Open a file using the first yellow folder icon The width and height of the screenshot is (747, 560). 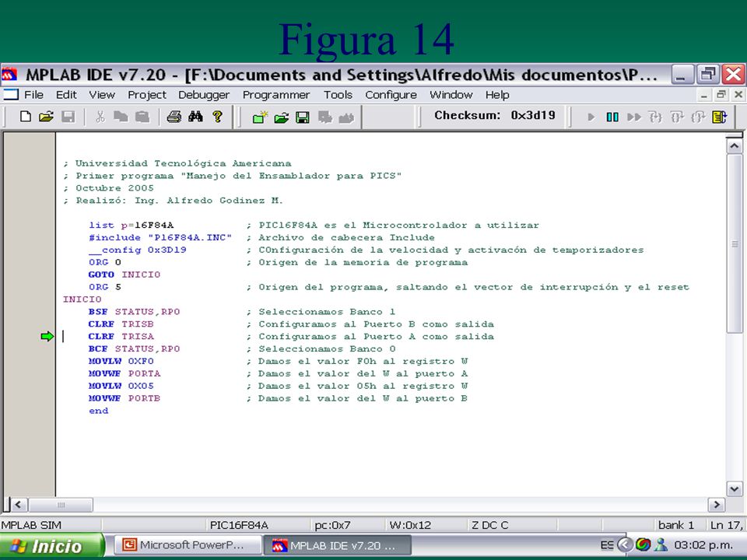pos(46,116)
